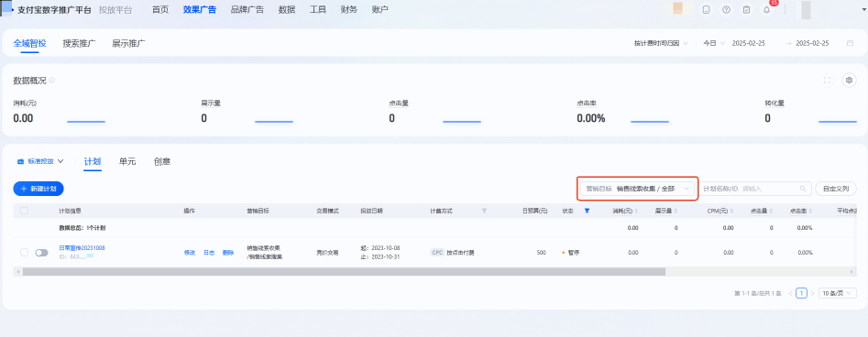Click the 自定义列 button
This screenshot has height=337, width=868.
pyautogui.click(x=836, y=189)
